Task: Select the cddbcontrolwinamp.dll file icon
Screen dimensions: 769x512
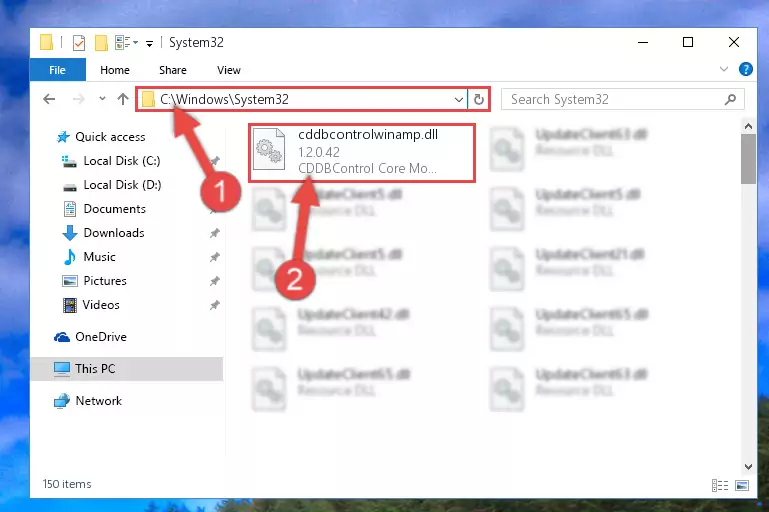Action: coord(269,149)
